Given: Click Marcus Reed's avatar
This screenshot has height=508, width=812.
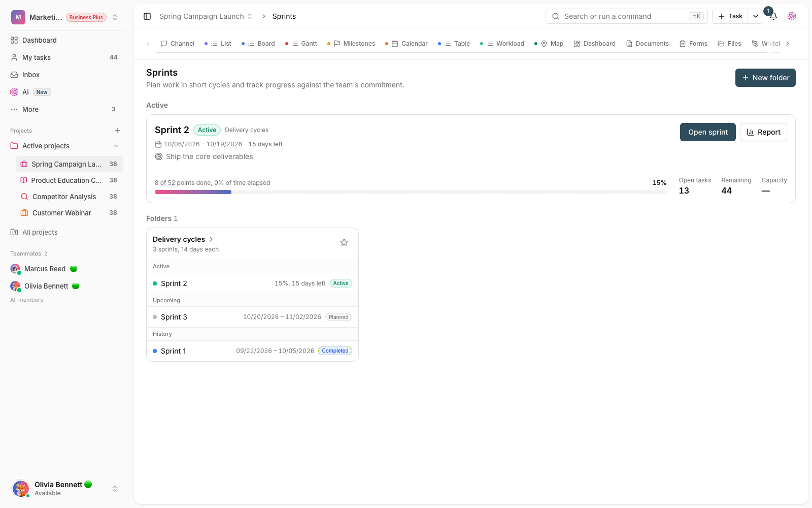Looking at the screenshot, I should tap(15, 269).
